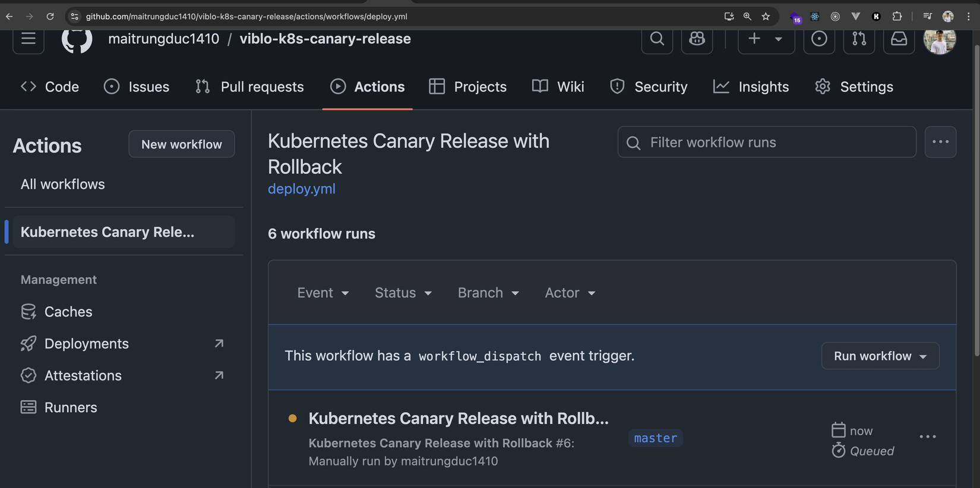Expand the Run workflow dropdown button
Screen dimensions: 980x488
[880, 356]
